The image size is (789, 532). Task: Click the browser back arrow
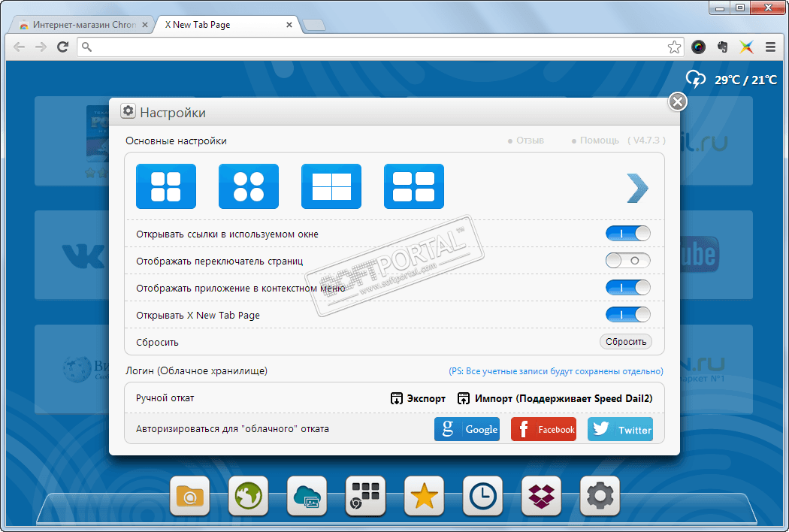pos(19,47)
